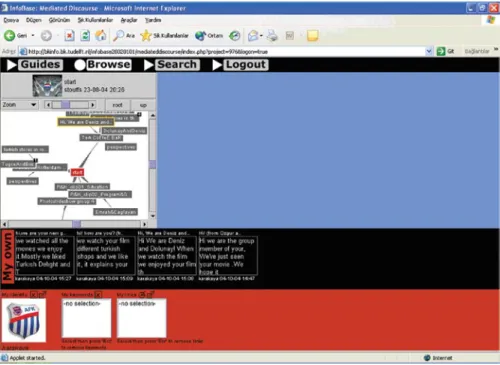500x365 pixels.
Task: Click the zoom slider left arrow
Action: click(48, 105)
